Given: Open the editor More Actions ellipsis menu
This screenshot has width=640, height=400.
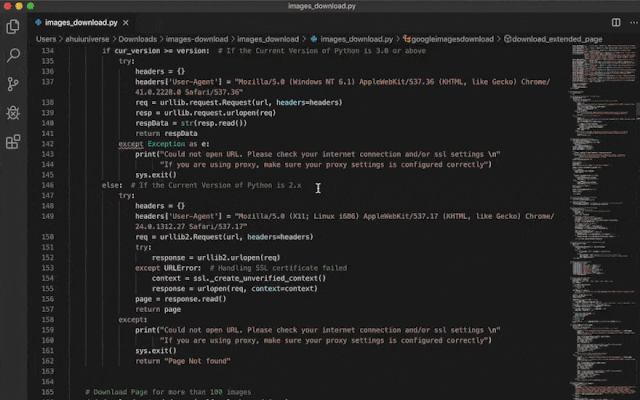Looking at the screenshot, I should tap(634, 22).
